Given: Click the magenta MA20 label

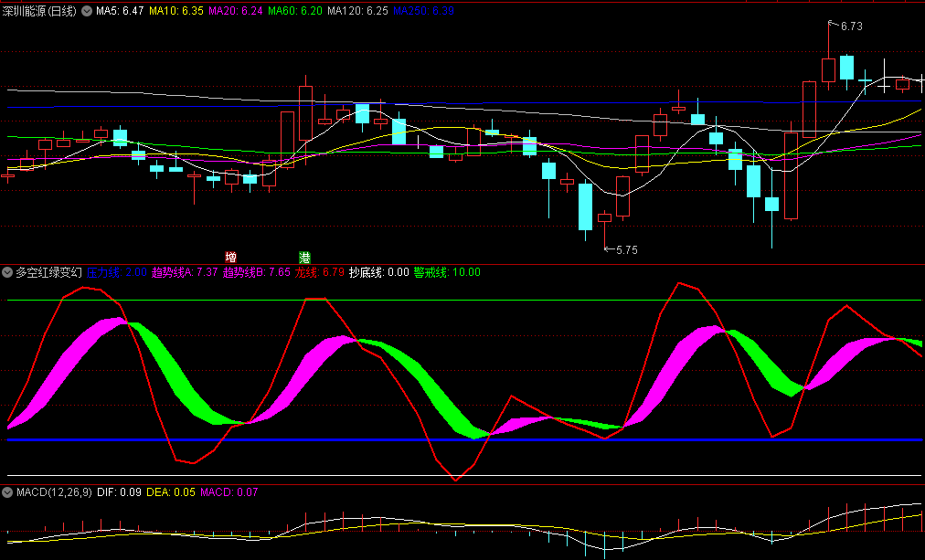Looking at the screenshot, I should (x=236, y=11).
